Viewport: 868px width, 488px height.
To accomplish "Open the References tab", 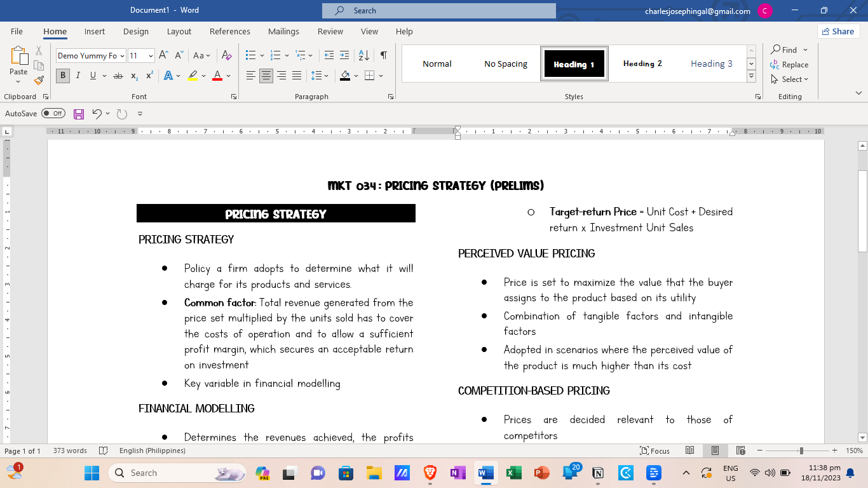I will coord(230,31).
